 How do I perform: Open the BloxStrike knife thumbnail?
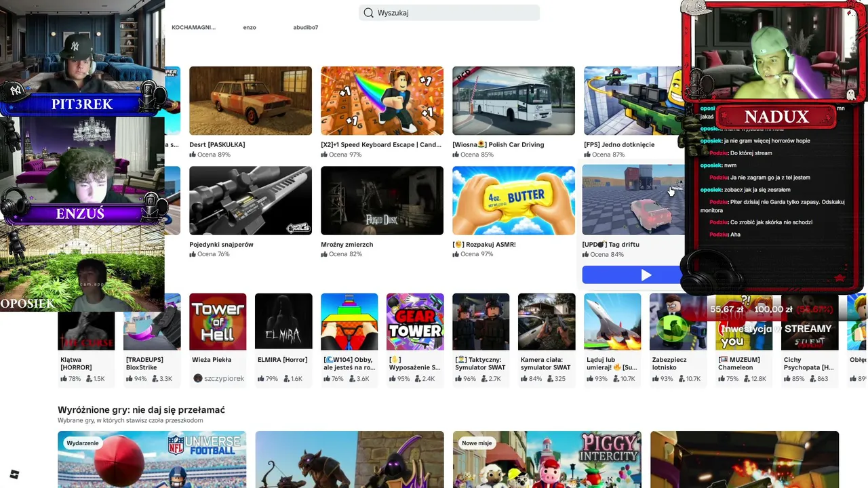152,321
